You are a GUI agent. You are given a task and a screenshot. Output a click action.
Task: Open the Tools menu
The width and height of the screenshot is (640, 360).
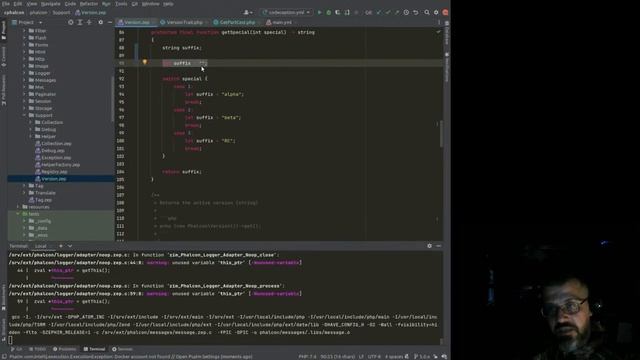121,4
